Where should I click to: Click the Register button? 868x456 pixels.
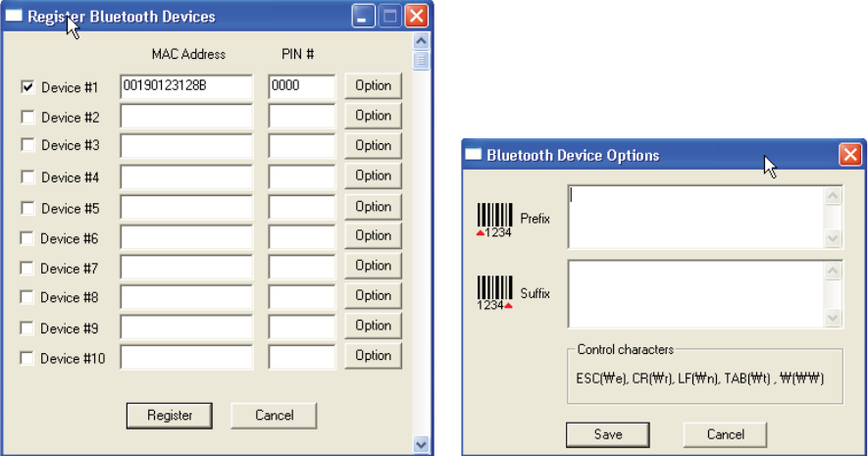(170, 416)
